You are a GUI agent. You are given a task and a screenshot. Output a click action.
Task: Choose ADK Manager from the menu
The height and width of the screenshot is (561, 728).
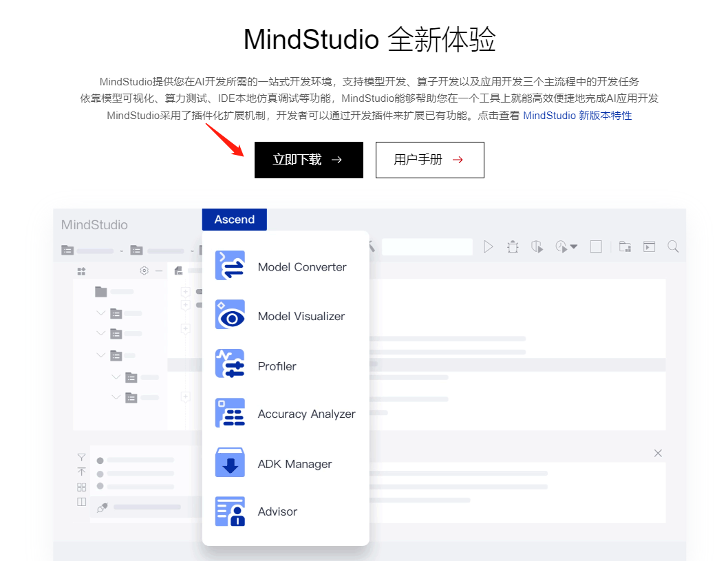[x=295, y=464]
